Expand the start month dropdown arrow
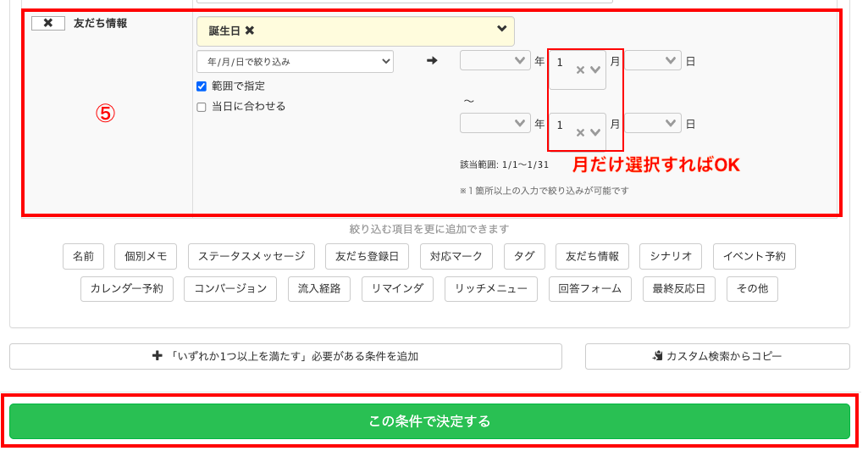 (x=595, y=70)
